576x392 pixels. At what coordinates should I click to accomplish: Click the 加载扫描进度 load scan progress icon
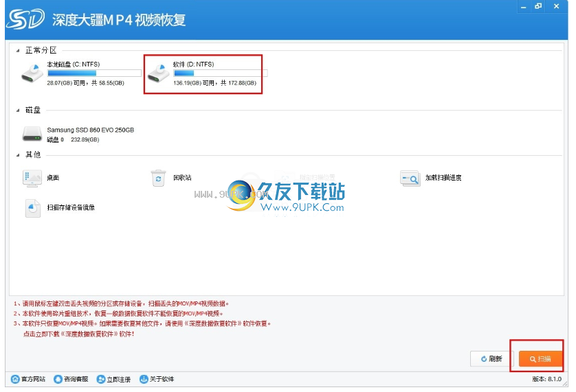(x=410, y=178)
